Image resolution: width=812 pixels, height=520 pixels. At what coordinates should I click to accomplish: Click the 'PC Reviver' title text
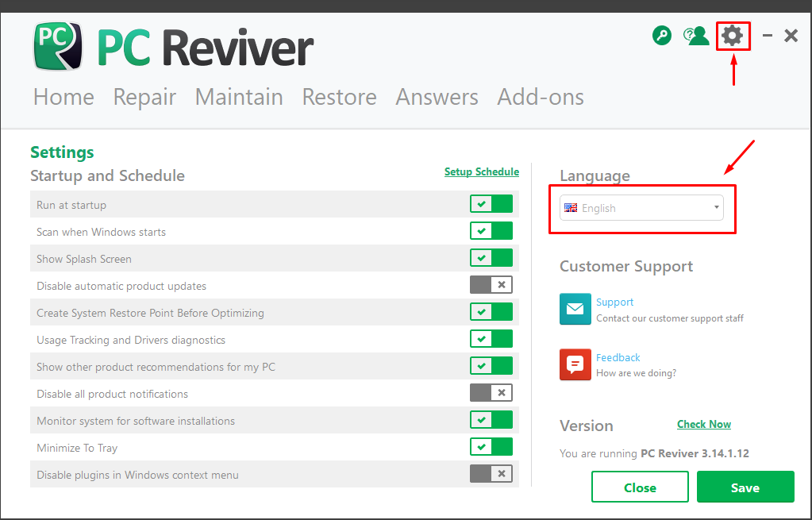[205, 48]
